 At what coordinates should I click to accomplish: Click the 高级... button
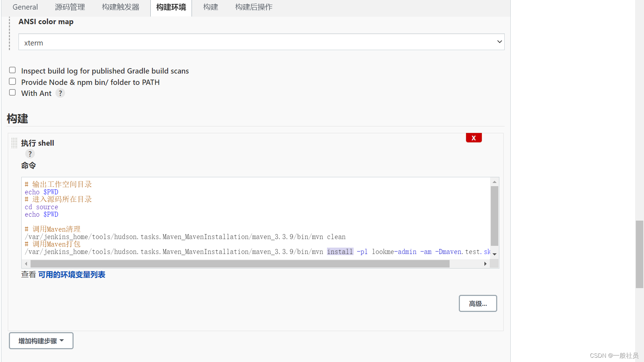(478, 303)
